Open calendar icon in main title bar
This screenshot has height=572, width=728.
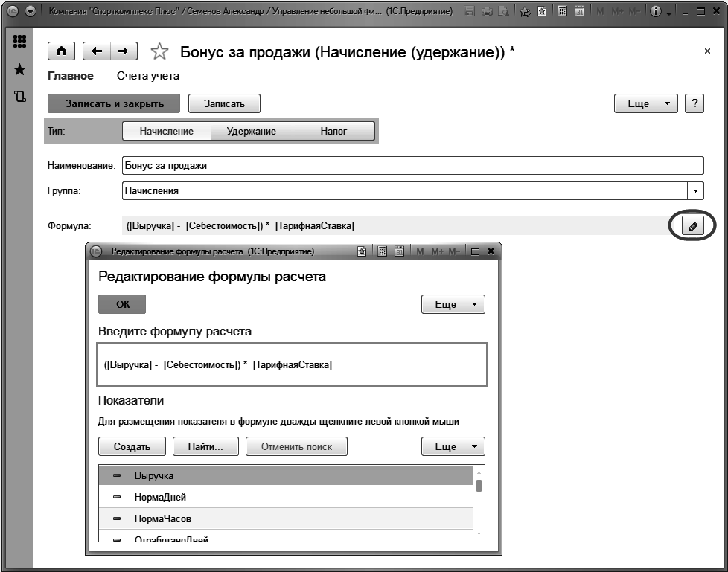tap(579, 12)
